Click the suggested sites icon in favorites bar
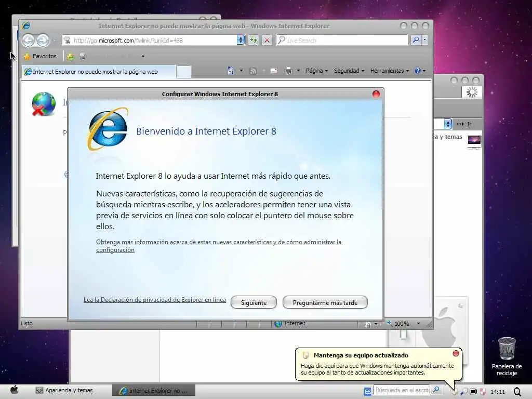Screen dimensions: 532x399 pyautogui.click(x=83, y=56)
